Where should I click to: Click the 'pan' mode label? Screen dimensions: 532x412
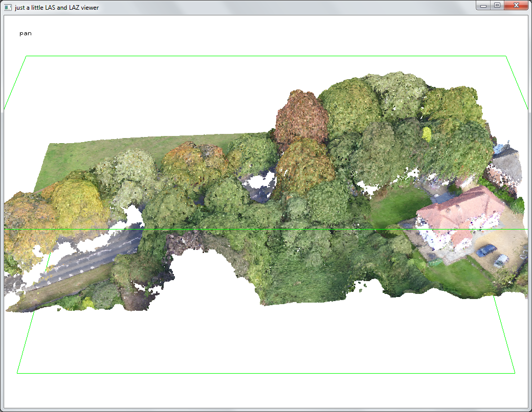tap(26, 34)
